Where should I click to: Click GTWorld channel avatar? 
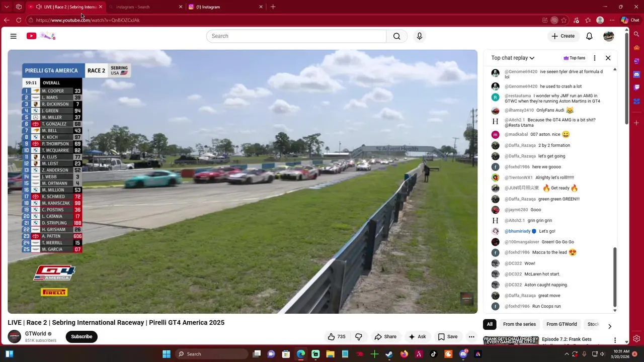15,337
